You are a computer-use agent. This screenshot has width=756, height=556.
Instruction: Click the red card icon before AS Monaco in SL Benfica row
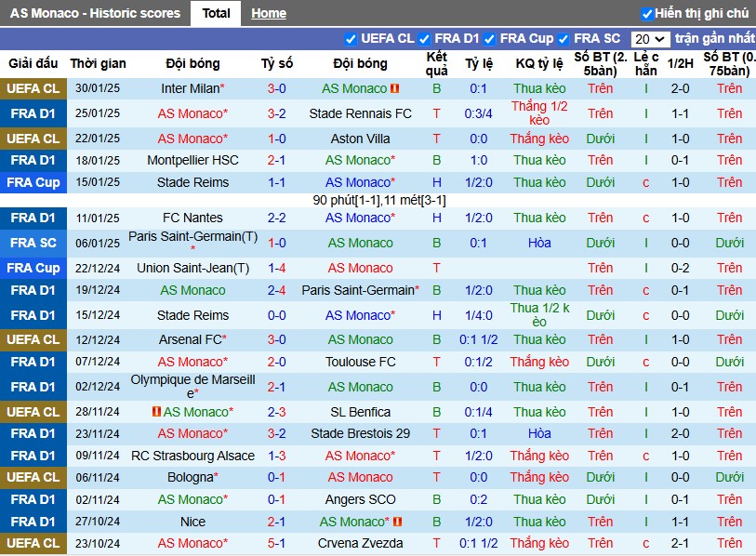pos(156,412)
